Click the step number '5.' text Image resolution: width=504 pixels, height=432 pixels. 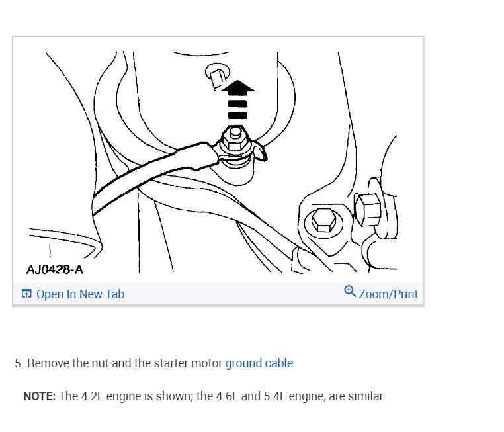(x=19, y=363)
